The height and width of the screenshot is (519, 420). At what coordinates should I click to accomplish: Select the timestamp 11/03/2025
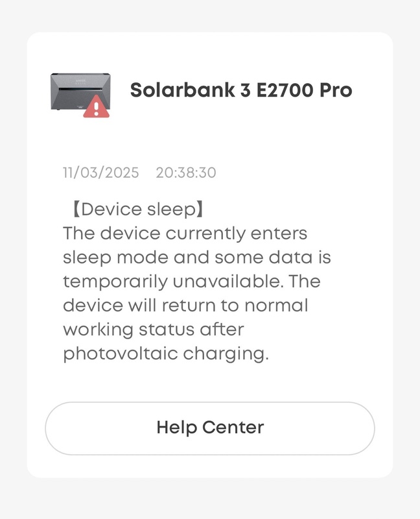pyautogui.click(x=101, y=173)
